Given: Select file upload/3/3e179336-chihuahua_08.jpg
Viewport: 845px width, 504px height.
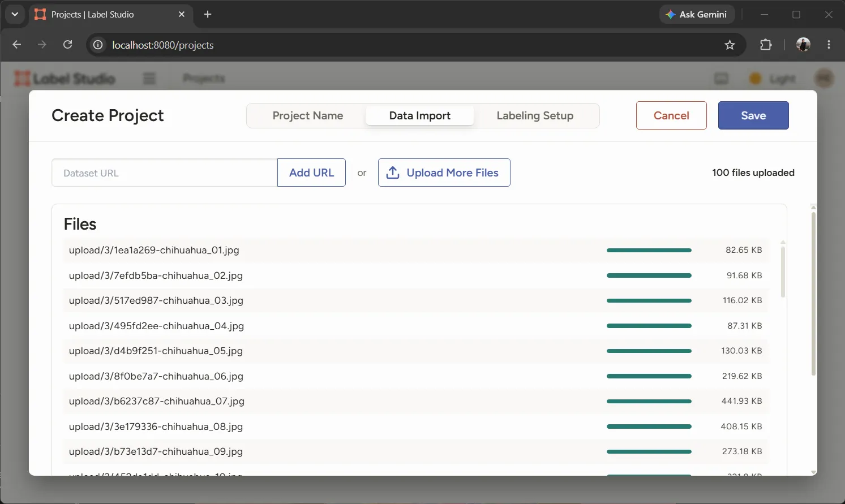Looking at the screenshot, I should (x=416, y=427).
